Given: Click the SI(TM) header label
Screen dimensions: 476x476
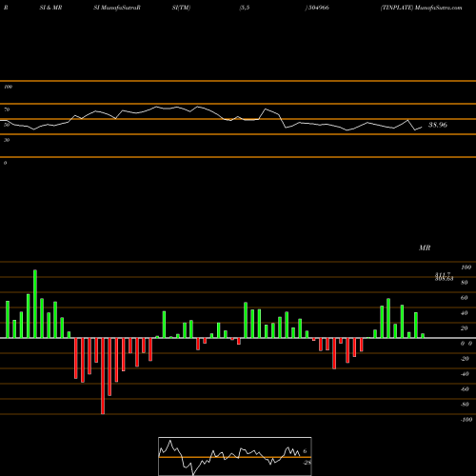Looking at the screenshot, I should click(x=181, y=8).
